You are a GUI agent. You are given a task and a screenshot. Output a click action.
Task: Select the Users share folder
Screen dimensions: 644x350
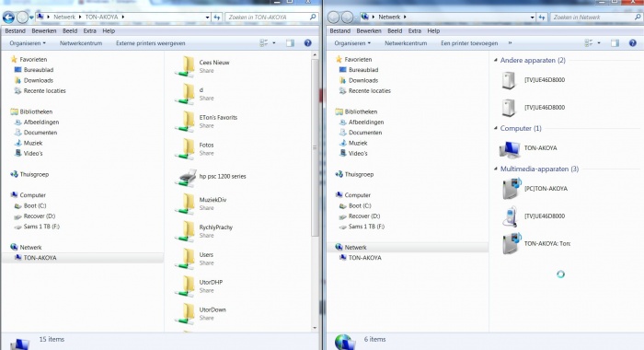(195, 259)
